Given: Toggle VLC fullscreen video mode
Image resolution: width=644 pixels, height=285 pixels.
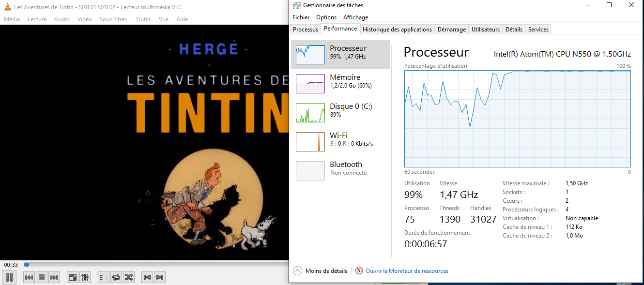Looking at the screenshot, I should point(73,277).
